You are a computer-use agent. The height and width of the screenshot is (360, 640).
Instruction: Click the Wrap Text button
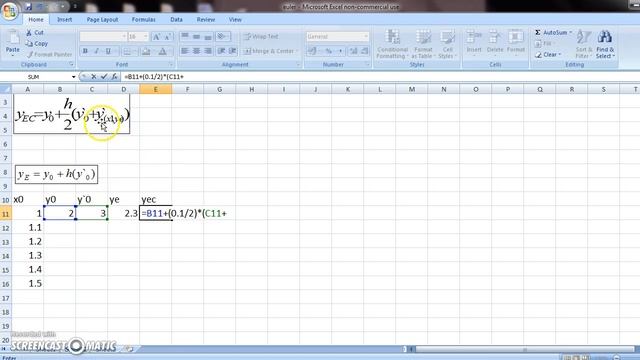coord(261,36)
